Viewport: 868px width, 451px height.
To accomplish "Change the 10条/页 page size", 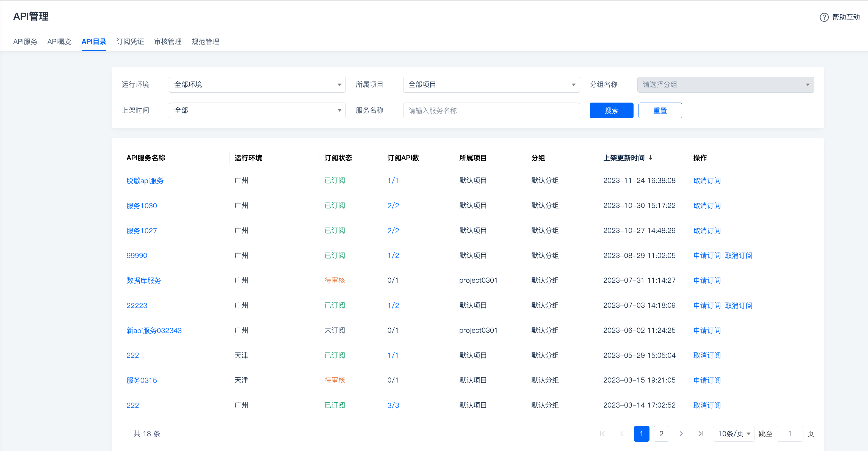I will (x=734, y=433).
